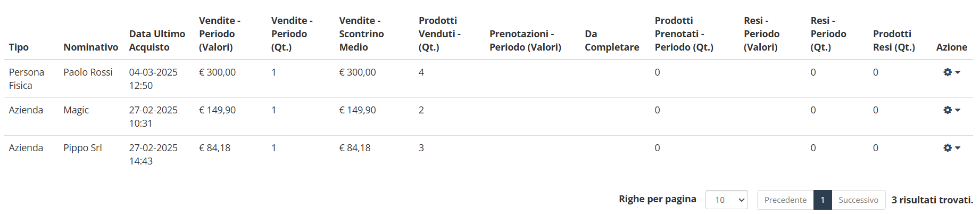980x214 pixels.
Task: Sort by the Tipo column header
Action: [19, 47]
